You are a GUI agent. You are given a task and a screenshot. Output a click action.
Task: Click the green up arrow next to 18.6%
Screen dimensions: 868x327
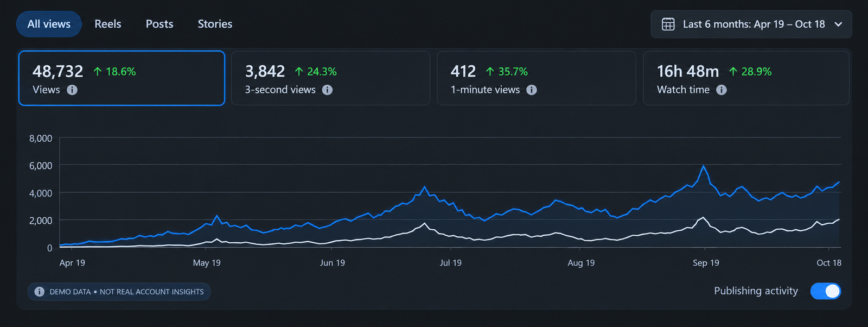98,72
